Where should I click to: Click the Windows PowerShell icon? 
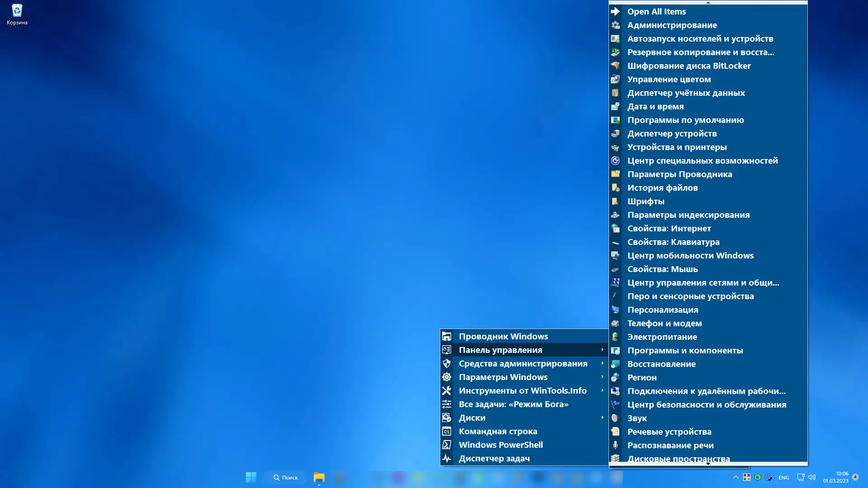pos(447,445)
